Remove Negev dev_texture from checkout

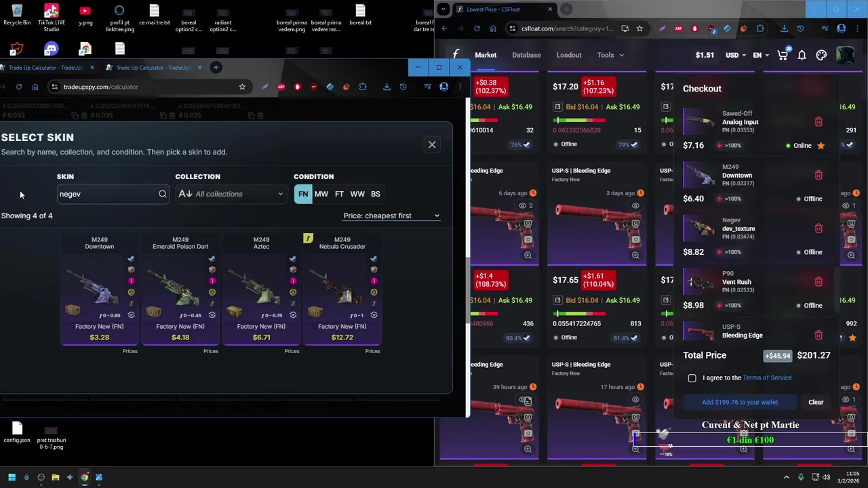coord(818,228)
